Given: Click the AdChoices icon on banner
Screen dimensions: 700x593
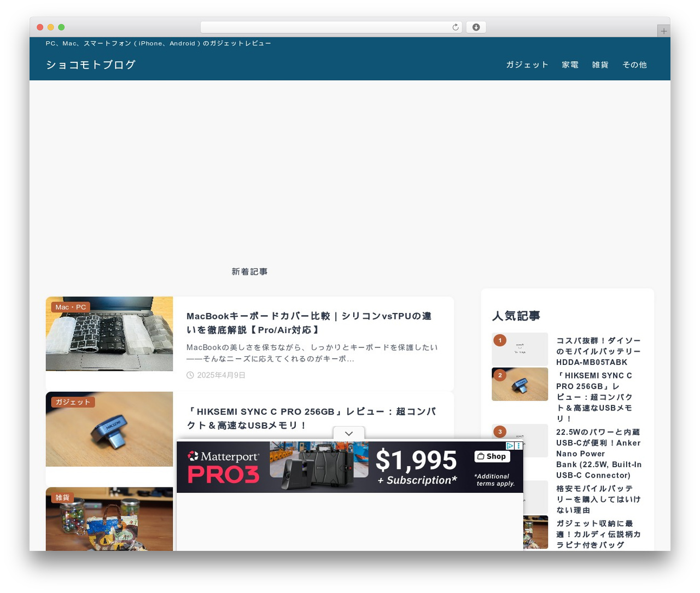Looking at the screenshot, I should (510, 446).
